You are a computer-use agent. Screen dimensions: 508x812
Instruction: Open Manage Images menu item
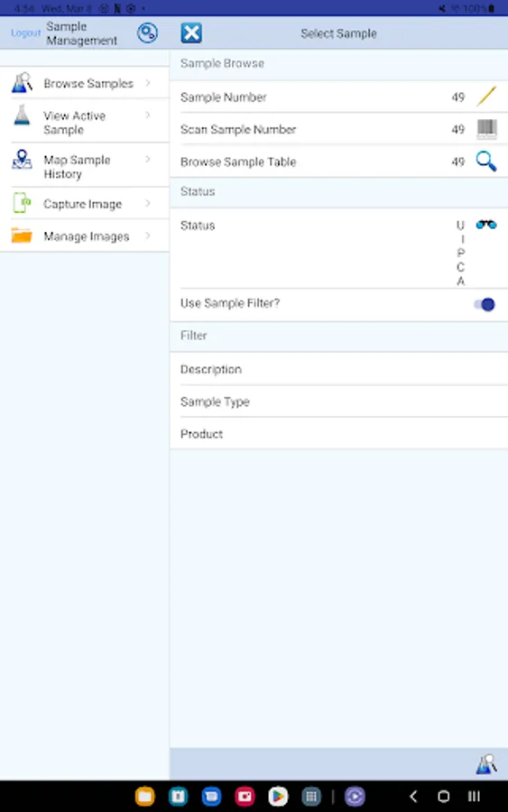click(x=85, y=236)
